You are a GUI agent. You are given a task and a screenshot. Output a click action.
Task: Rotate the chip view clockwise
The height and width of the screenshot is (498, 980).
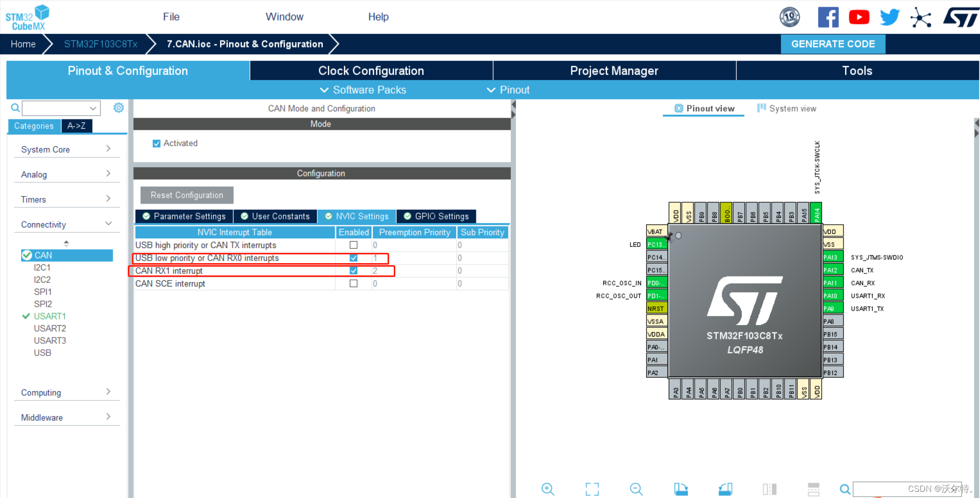tap(681, 489)
